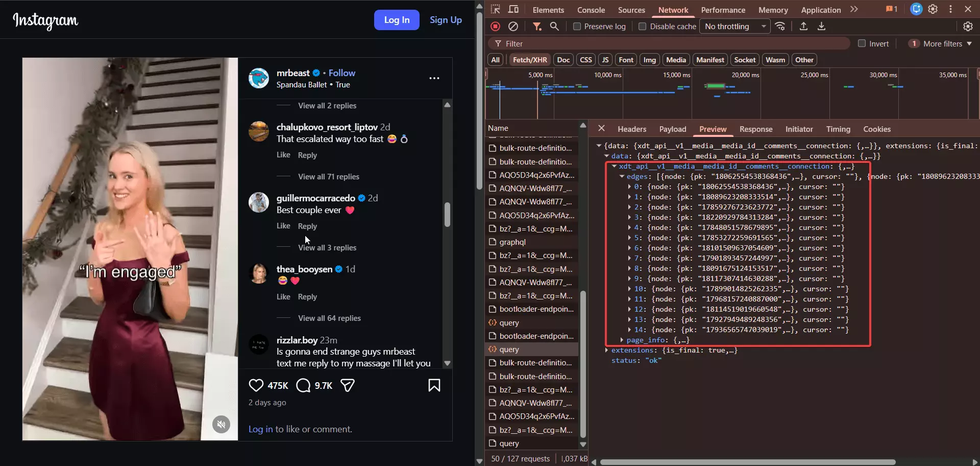Switch to the Console tab
This screenshot has width=980, height=466.
[x=591, y=10]
